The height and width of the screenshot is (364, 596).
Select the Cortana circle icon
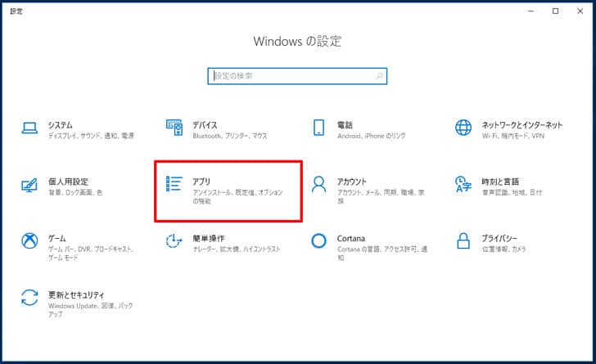click(x=318, y=240)
